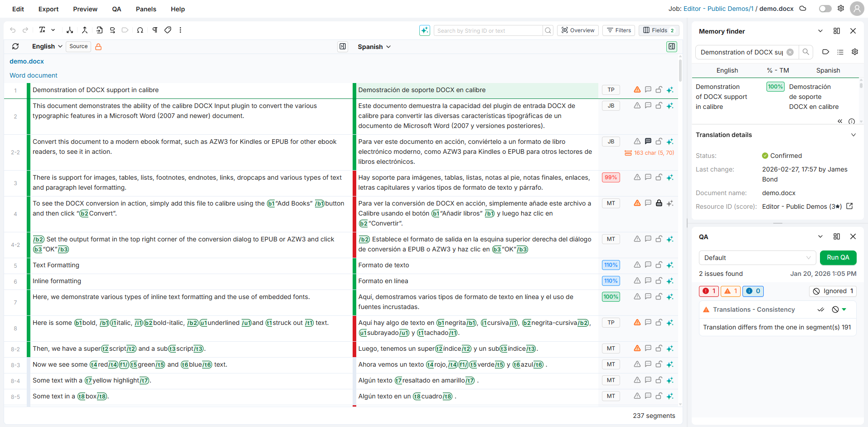Toggle the red error filter in QA
The width and height of the screenshot is (868, 427).
tap(709, 291)
